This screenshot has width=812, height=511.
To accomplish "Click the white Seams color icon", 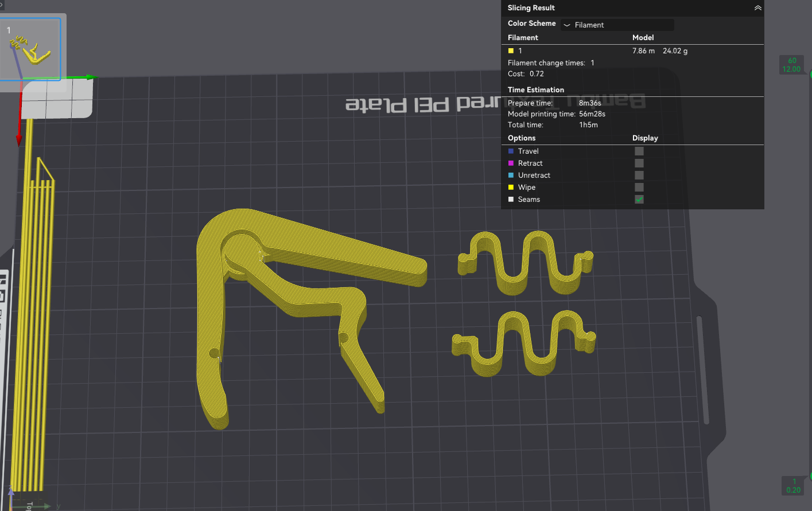I will (x=511, y=200).
